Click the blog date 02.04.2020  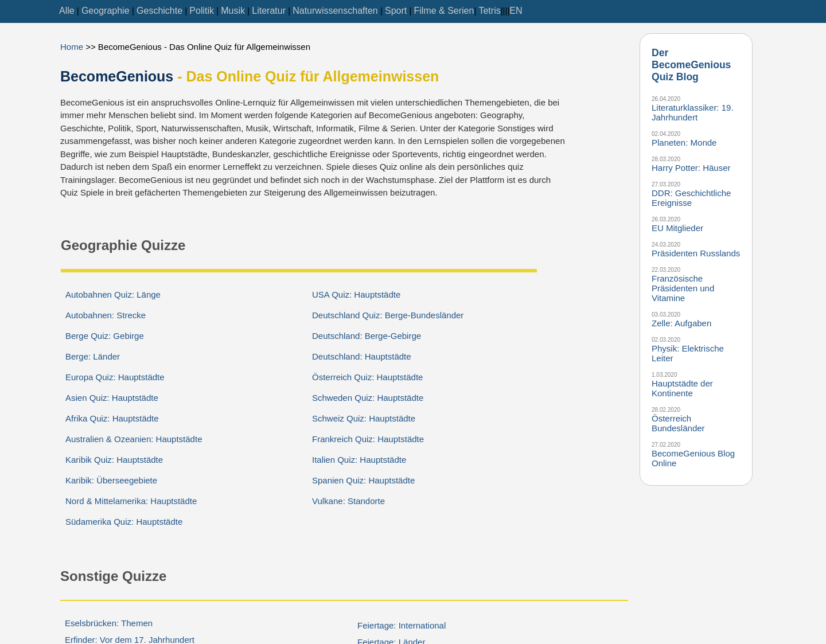pos(666,134)
